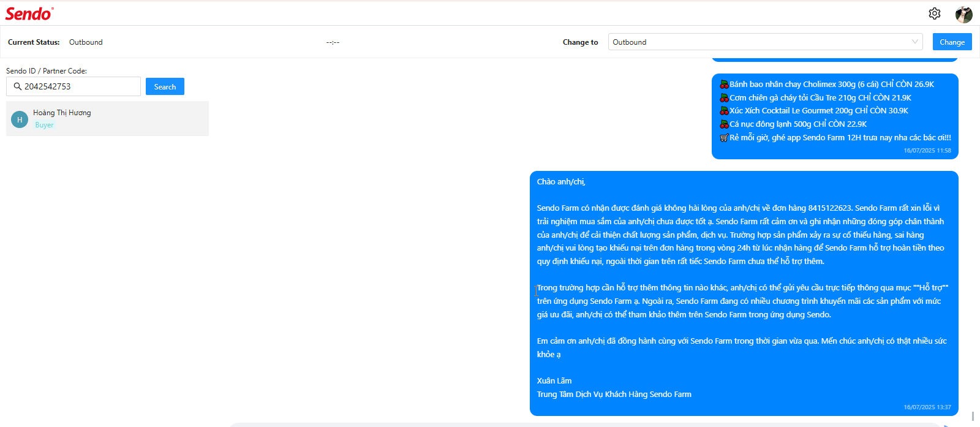This screenshot has width=980, height=427.
Task: Click the Change to label
Action: [x=580, y=42]
